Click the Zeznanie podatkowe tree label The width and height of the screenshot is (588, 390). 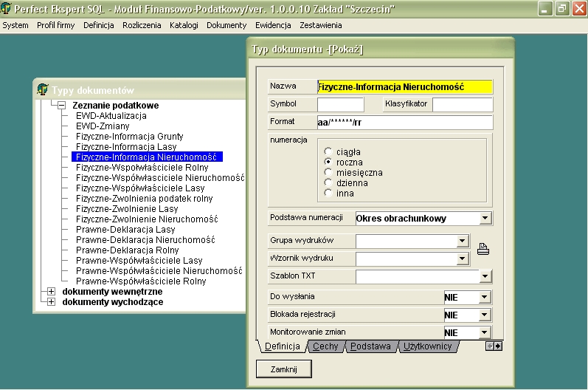(x=116, y=106)
